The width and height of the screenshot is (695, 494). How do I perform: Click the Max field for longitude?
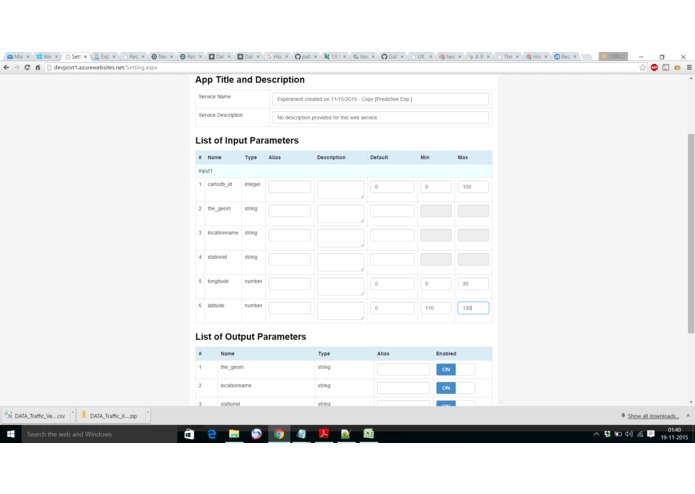pos(473,284)
